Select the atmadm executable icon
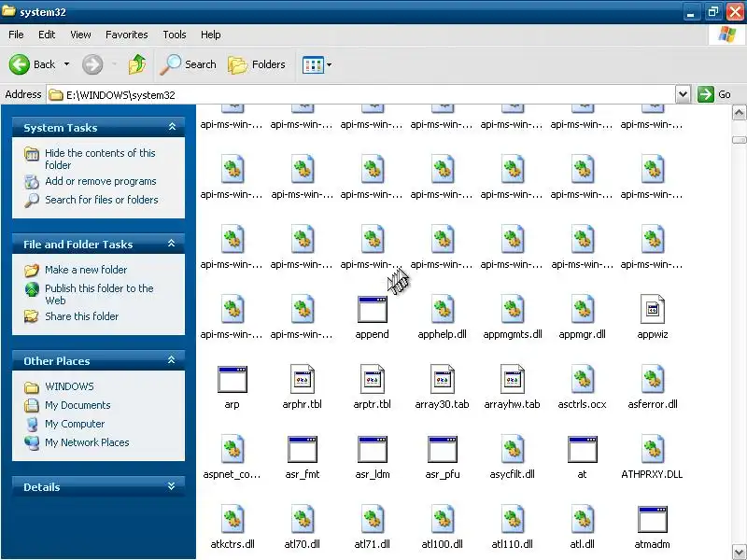This screenshot has width=747, height=560. click(x=652, y=519)
